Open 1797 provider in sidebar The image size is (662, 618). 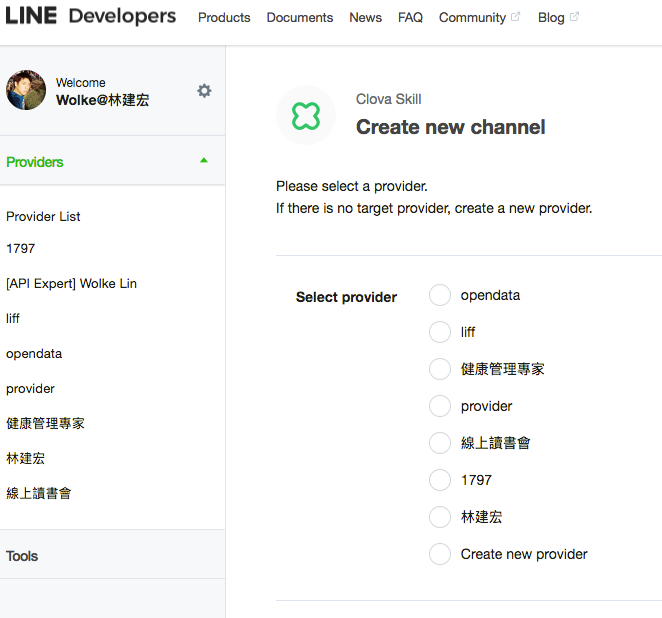21,248
